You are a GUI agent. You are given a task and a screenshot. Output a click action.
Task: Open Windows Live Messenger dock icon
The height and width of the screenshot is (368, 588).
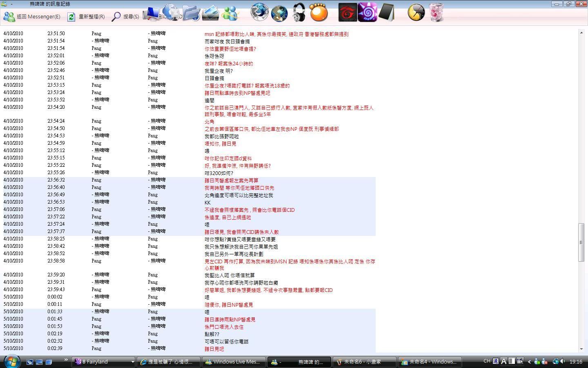point(229,13)
